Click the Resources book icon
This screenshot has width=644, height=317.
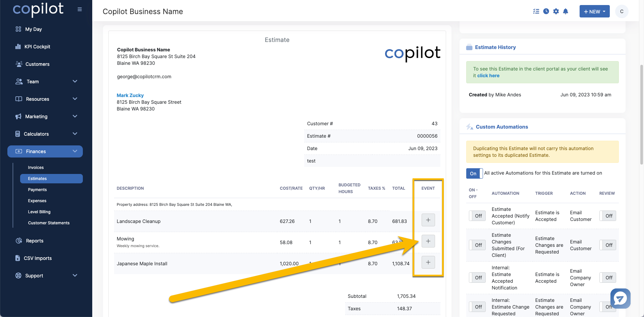pos(19,99)
